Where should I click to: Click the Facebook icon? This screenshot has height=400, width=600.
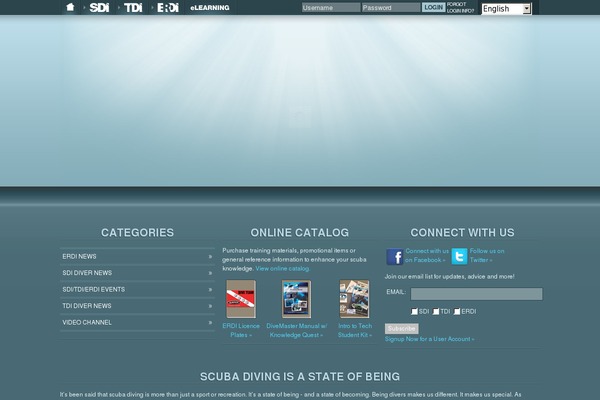point(394,256)
